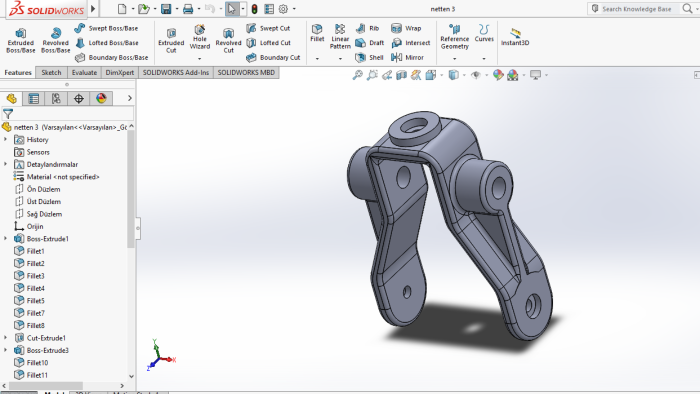The width and height of the screenshot is (700, 394).
Task: Select the Boundary Cut tool
Action: [x=273, y=58]
